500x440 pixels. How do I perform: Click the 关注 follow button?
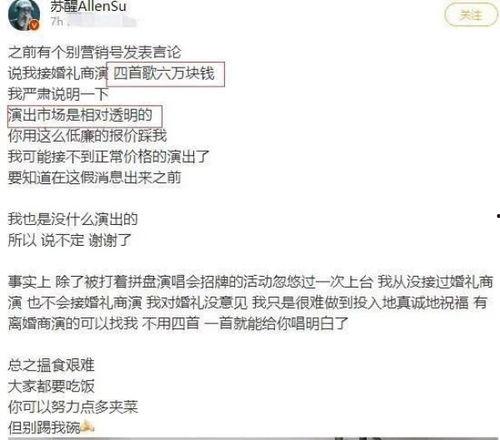[471, 15]
